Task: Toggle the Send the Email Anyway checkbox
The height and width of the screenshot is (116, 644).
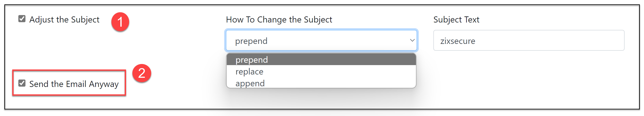Action: [22, 83]
